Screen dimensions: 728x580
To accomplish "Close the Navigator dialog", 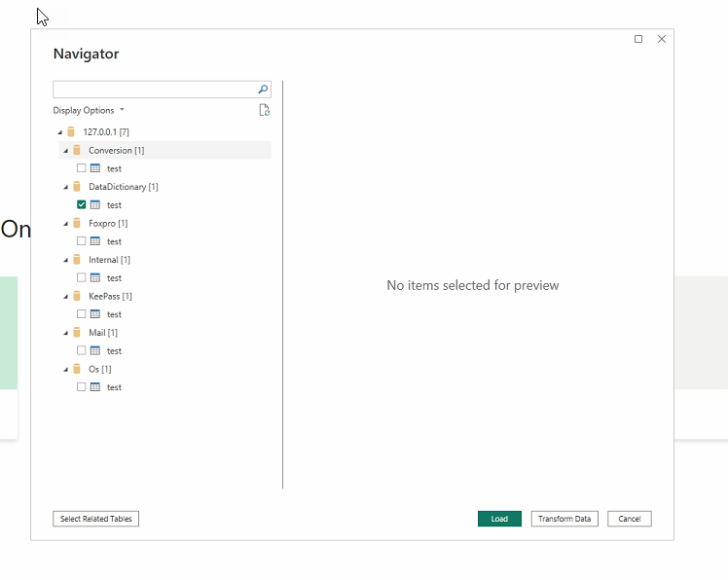I will tap(662, 39).
